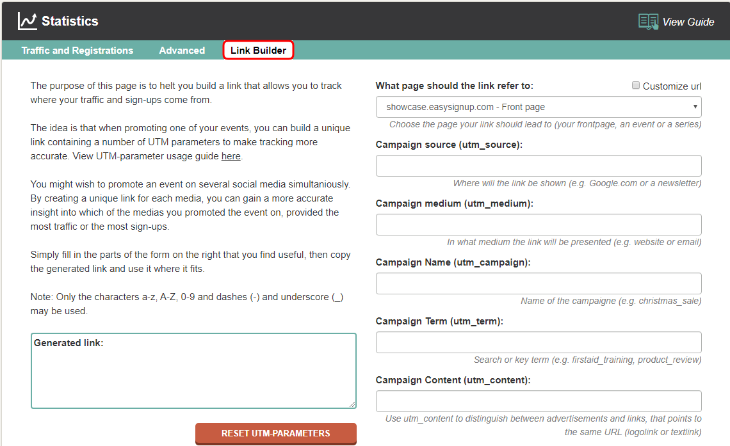Screen dimensions: 730x446
Task: Click the Statistics line chart icon
Action: 28,20
